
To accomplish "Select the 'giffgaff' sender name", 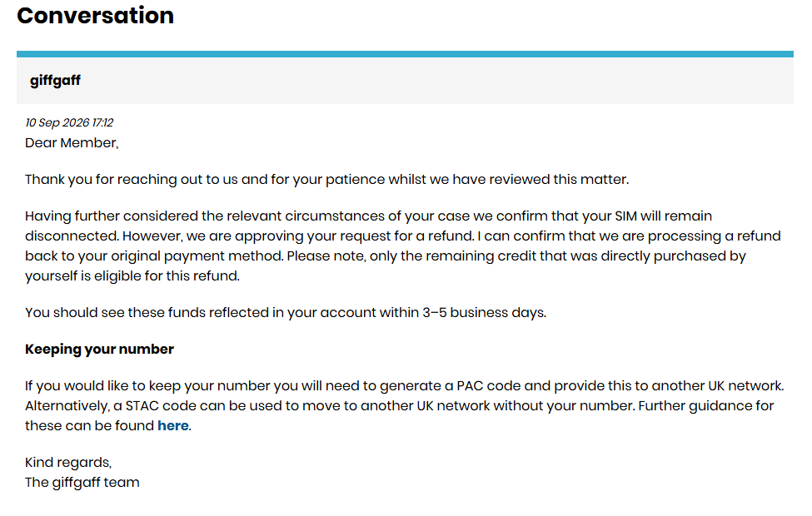I will 56,81.
